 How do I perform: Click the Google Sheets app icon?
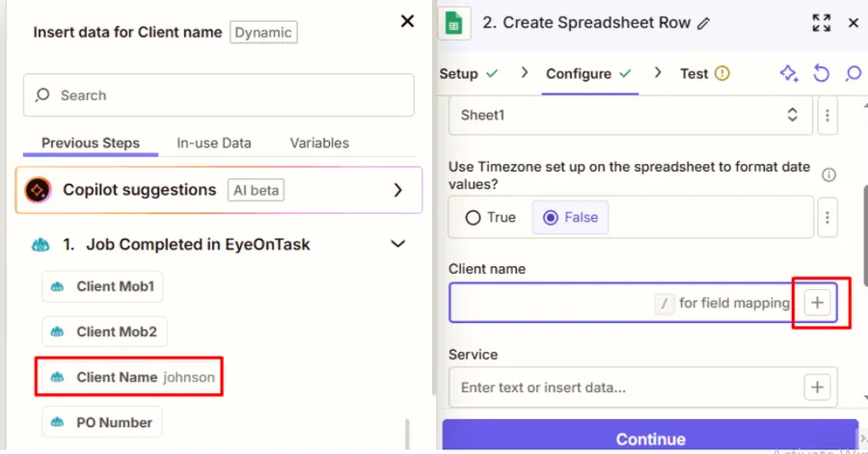click(x=454, y=23)
